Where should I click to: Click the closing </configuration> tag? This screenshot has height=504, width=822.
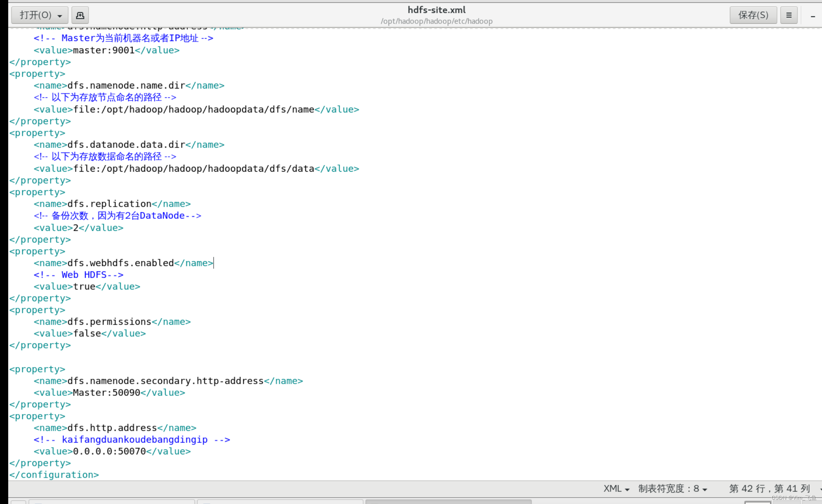[54, 475]
